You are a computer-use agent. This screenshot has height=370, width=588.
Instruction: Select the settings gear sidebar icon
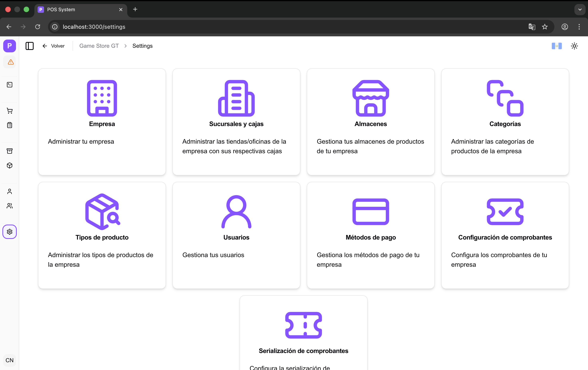10,232
